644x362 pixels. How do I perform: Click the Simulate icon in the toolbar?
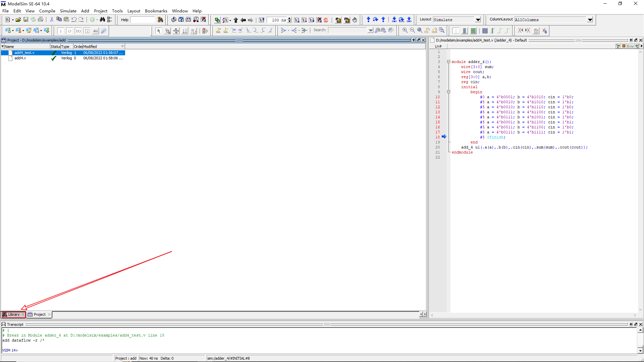point(196,20)
